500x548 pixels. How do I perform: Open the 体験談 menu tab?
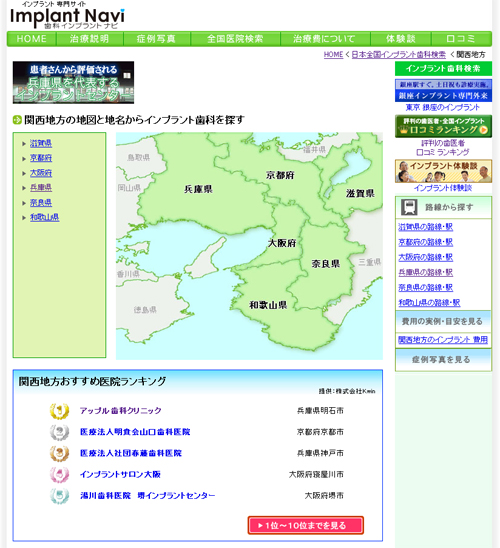[x=401, y=39]
